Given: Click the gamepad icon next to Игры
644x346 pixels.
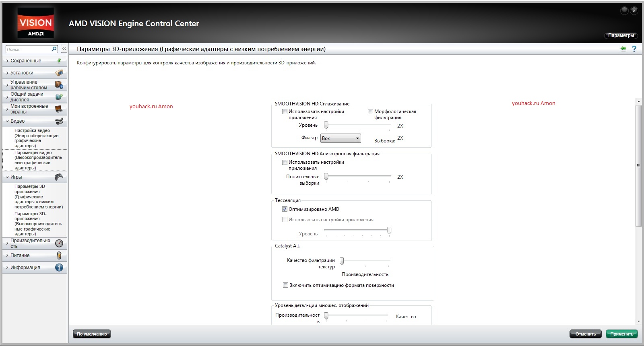Looking at the screenshot, I should pos(59,177).
